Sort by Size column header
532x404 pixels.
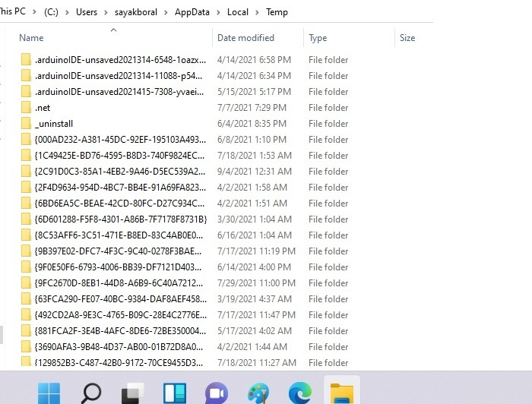[x=407, y=38]
